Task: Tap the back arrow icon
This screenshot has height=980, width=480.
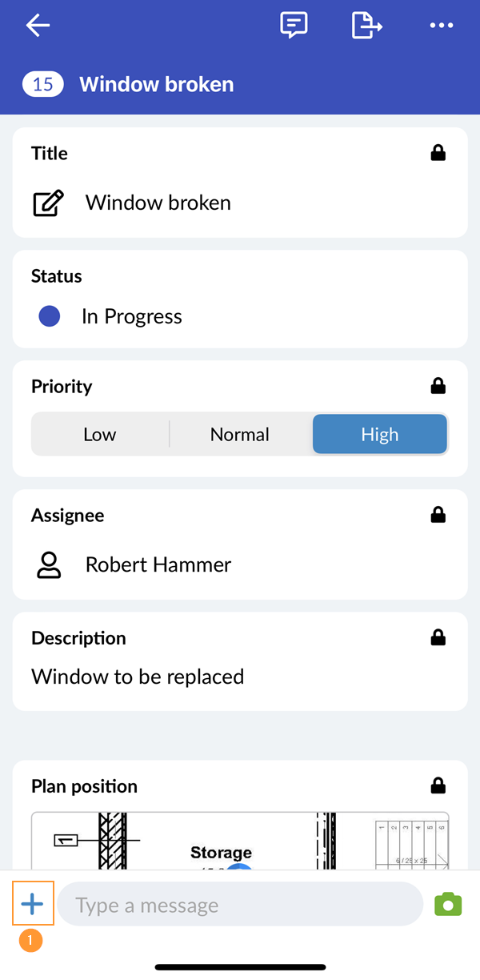Action: click(38, 26)
